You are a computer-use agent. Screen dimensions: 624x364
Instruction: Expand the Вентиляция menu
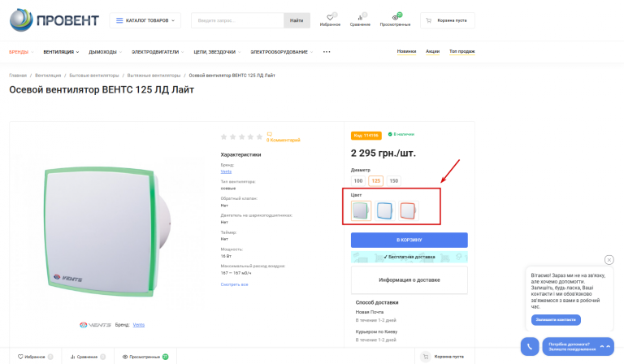point(61,52)
